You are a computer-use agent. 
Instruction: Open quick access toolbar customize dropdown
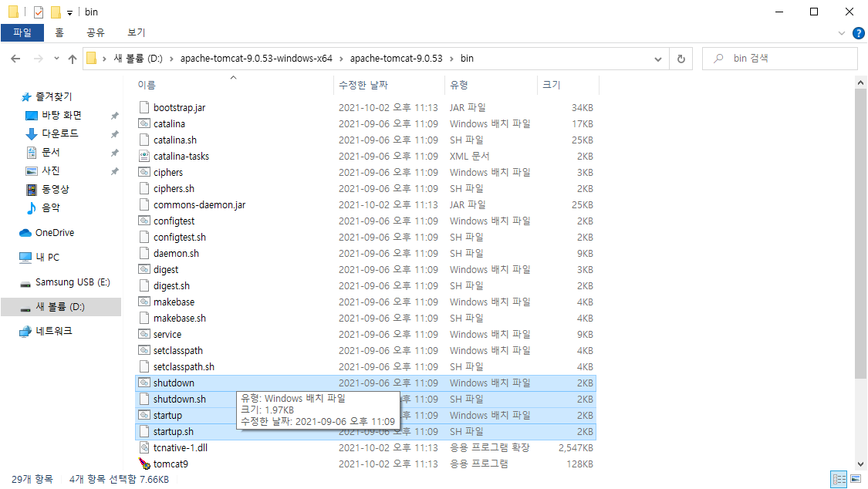click(69, 12)
